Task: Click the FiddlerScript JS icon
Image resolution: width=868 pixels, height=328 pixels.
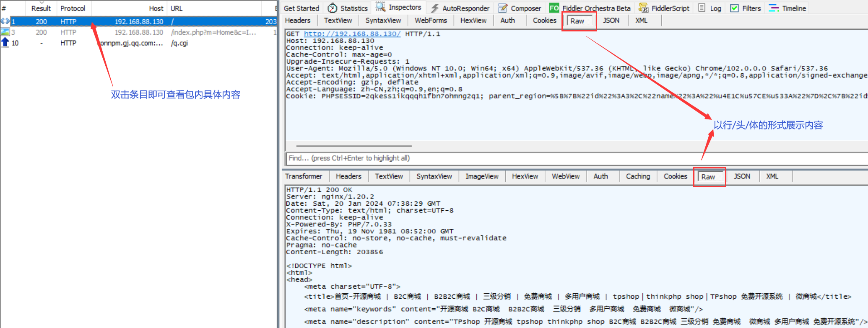Action: 643,8
